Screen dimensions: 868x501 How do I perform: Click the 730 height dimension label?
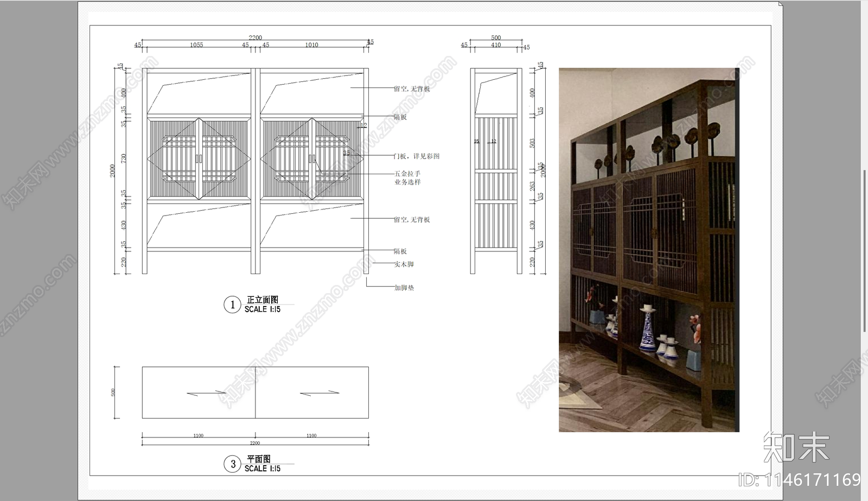click(124, 158)
